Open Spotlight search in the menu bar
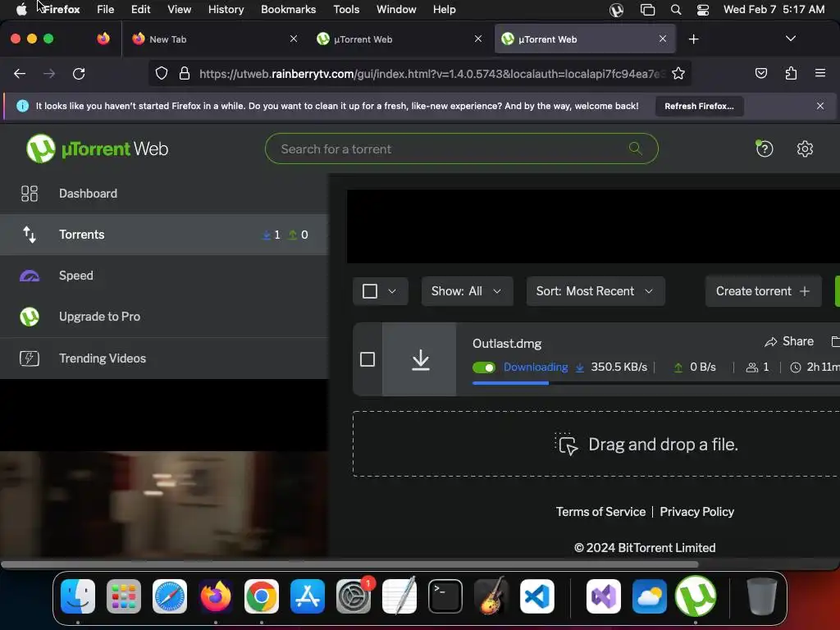This screenshot has height=630, width=840. [676, 10]
